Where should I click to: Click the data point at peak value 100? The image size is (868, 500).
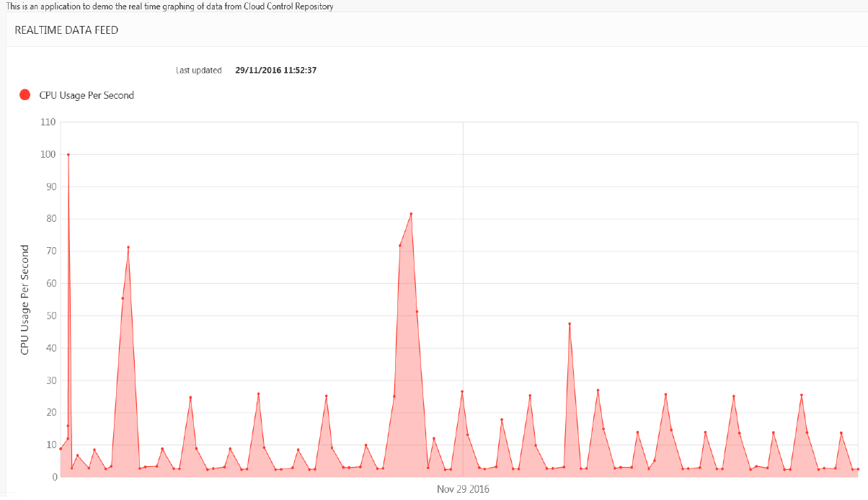[x=68, y=154]
